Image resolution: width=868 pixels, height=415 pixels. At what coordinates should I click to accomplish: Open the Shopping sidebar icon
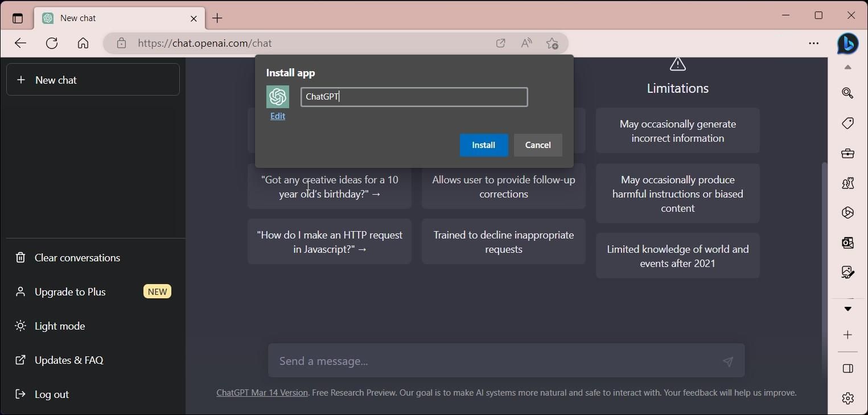pos(848,123)
